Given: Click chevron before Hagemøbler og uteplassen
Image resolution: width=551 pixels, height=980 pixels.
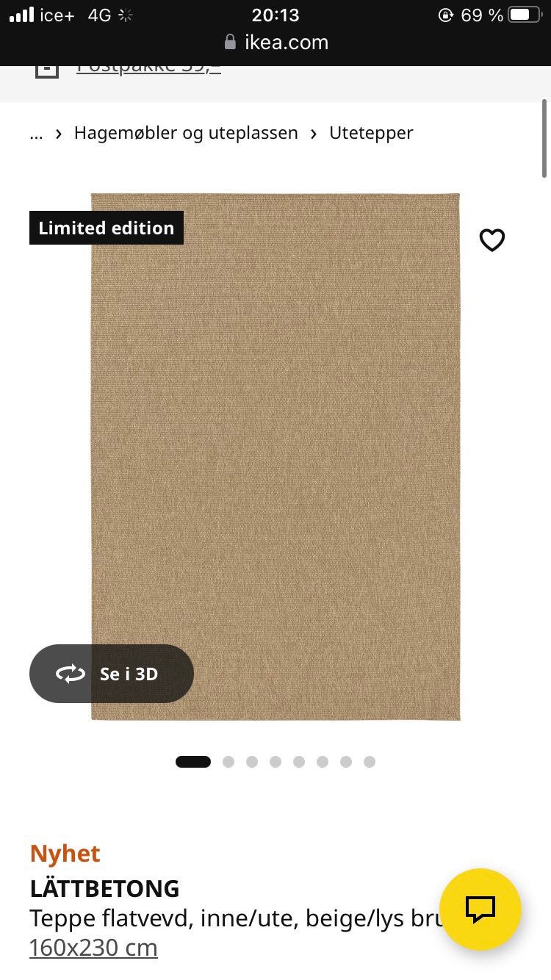Looking at the screenshot, I should tap(59, 133).
